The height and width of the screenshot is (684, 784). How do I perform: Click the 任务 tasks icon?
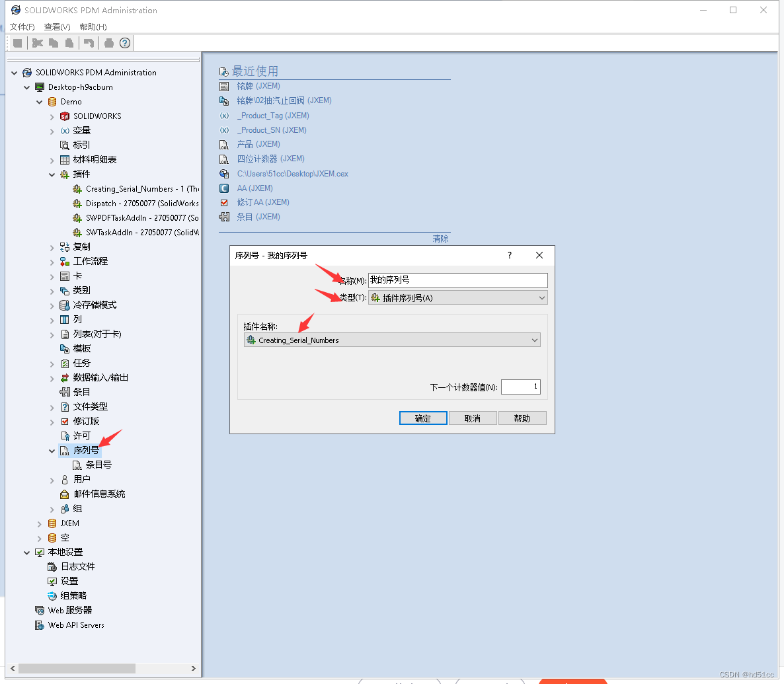[65, 363]
